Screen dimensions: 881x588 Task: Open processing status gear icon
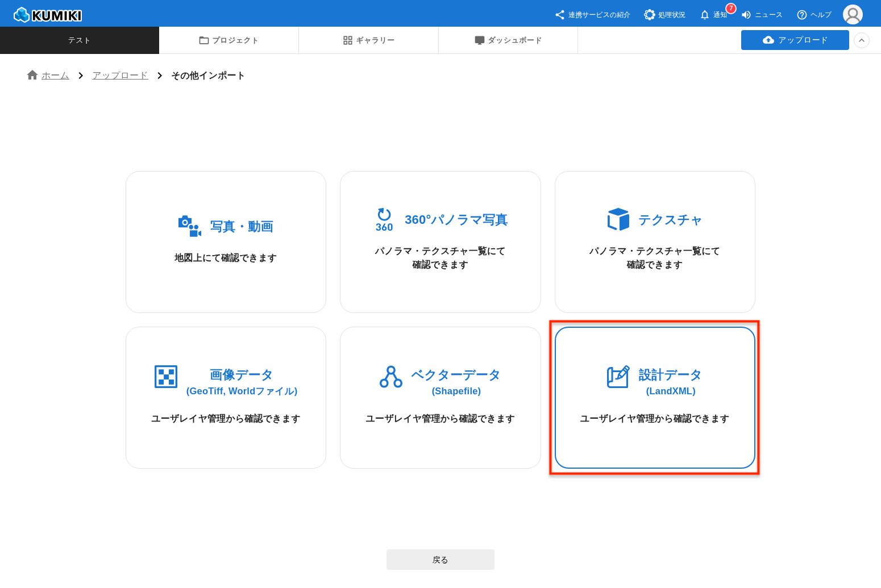point(649,15)
